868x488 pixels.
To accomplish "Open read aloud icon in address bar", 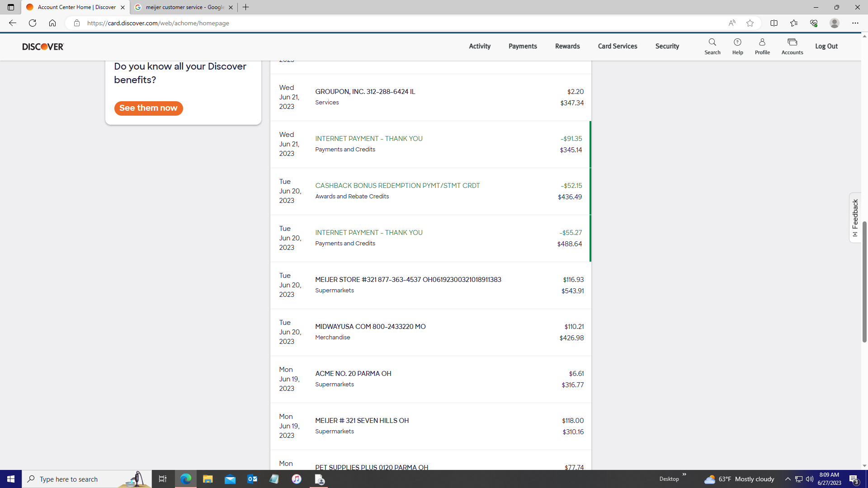I will (731, 23).
